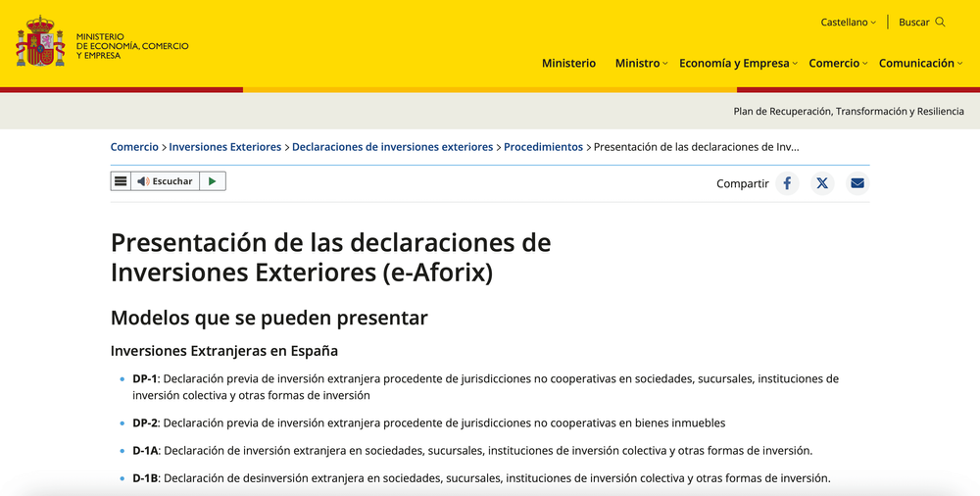Viewport: 980px width, 496px height.
Task: Expand the Comunicación navigation menu
Action: point(920,63)
